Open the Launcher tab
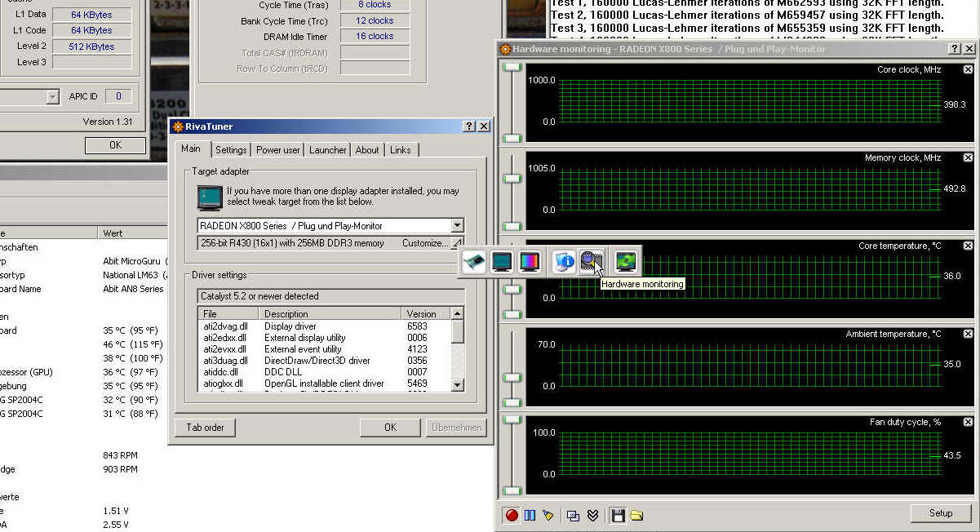This screenshot has width=980, height=532. pyautogui.click(x=328, y=150)
